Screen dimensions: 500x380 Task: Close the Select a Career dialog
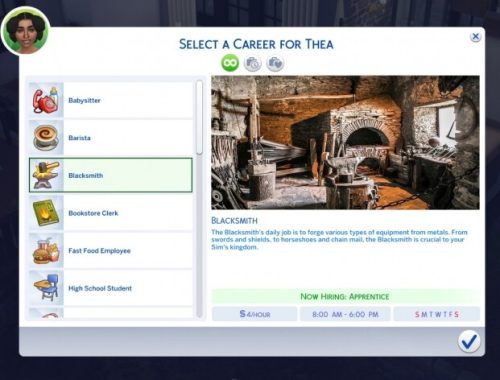pyautogui.click(x=476, y=36)
